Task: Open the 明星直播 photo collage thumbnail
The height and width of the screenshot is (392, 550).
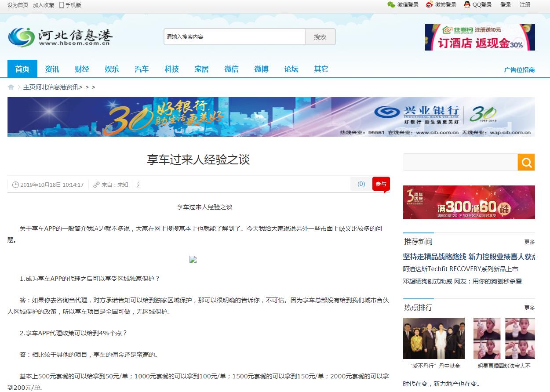Action: pyautogui.click(x=504, y=338)
